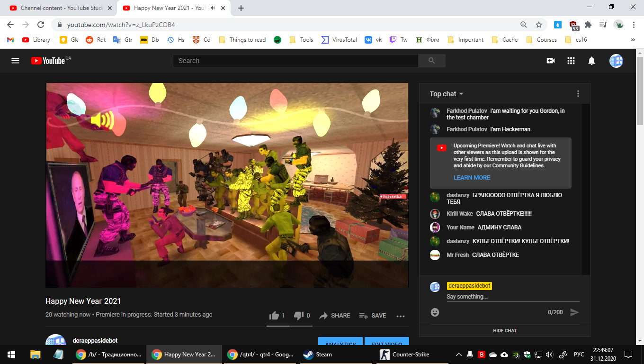Open the blue droplet extension icon
The image size is (644, 364).
coord(558,25)
